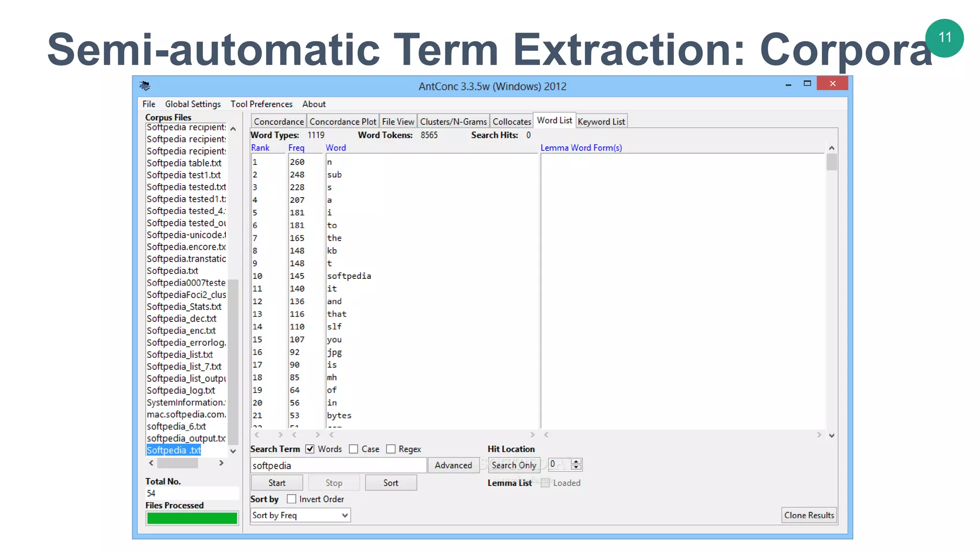Open the Sort by Freq dropdown

tap(301, 515)
